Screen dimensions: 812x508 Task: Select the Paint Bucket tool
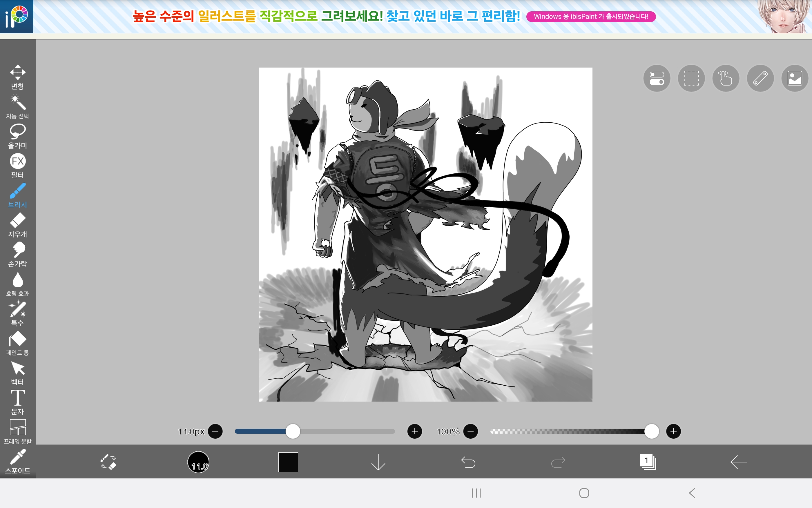(x=17, y=343)
